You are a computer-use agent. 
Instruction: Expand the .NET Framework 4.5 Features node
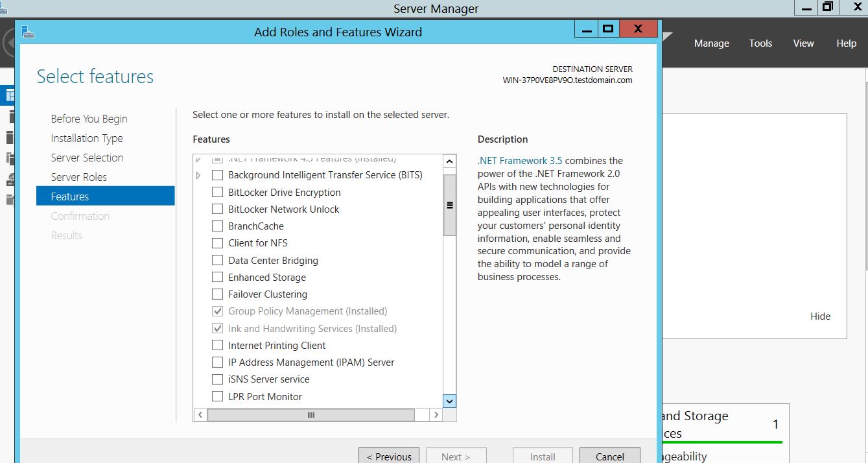(198, 159)
